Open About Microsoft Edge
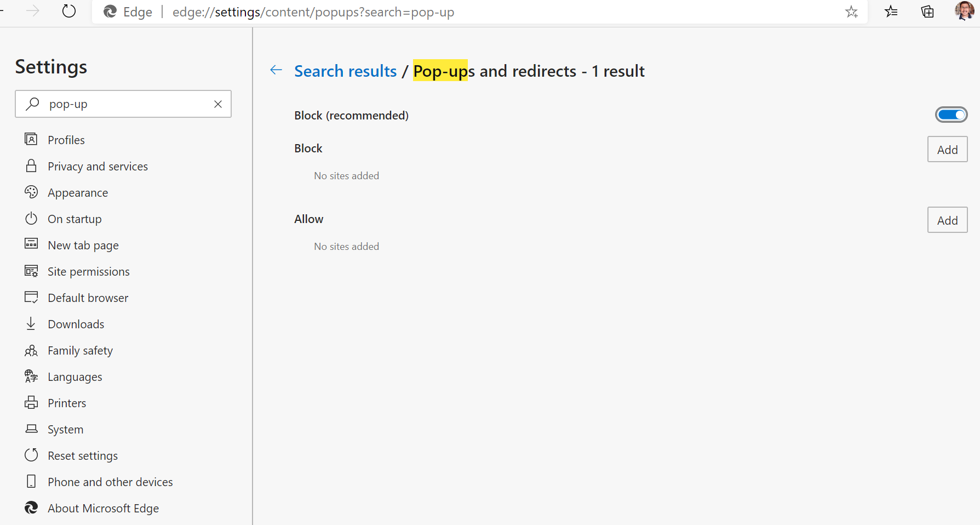This screenshot has height=525, width=980. 103,508
